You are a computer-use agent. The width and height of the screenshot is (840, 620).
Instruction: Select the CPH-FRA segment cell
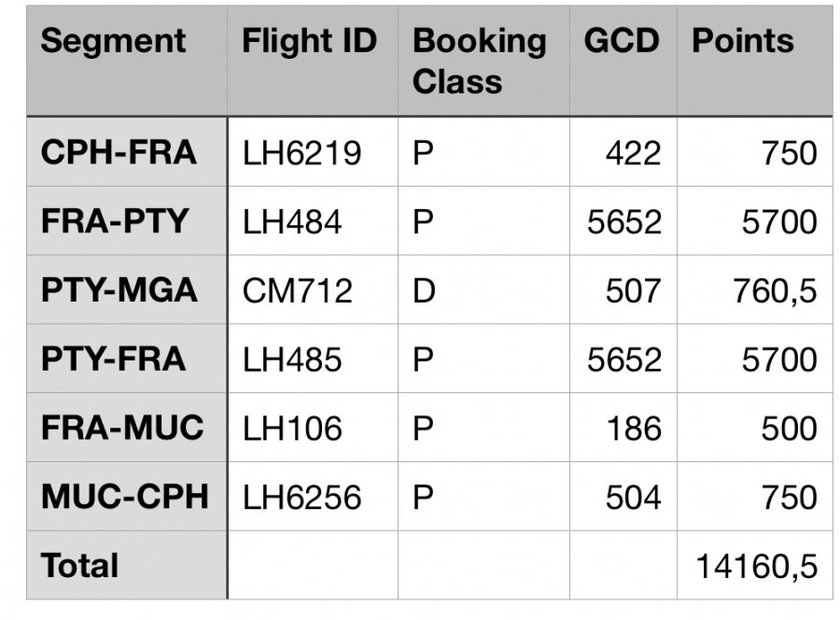pos(119,152)
